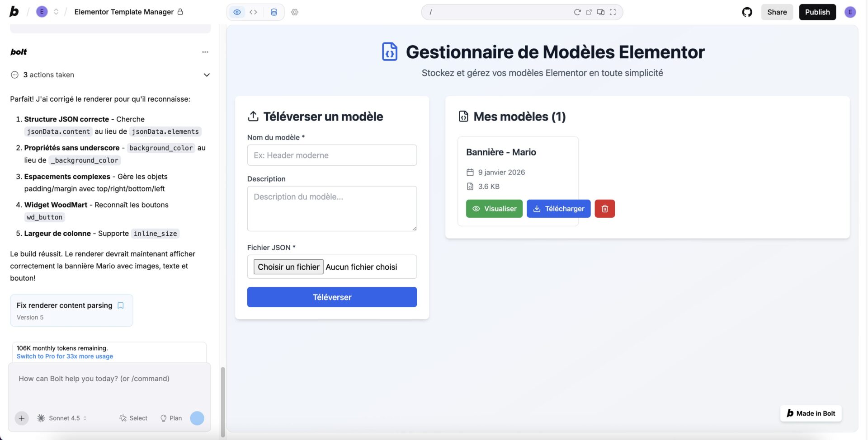The height and width of the screenshot is (440, 868).
Task: Click Switch to Pro for more usage
Action: (x=64, y=356)
